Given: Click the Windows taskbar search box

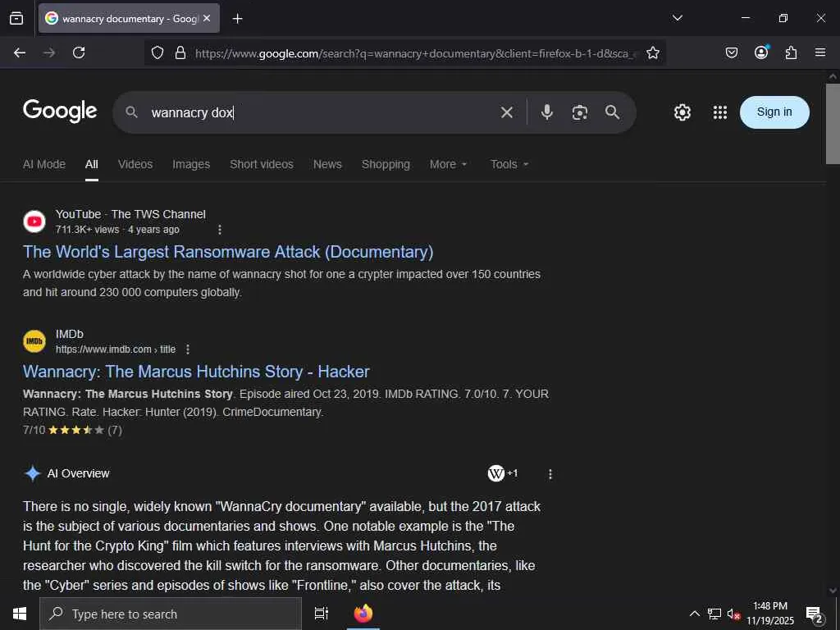Looking at the screenshot, I should (x=171, y=614).
